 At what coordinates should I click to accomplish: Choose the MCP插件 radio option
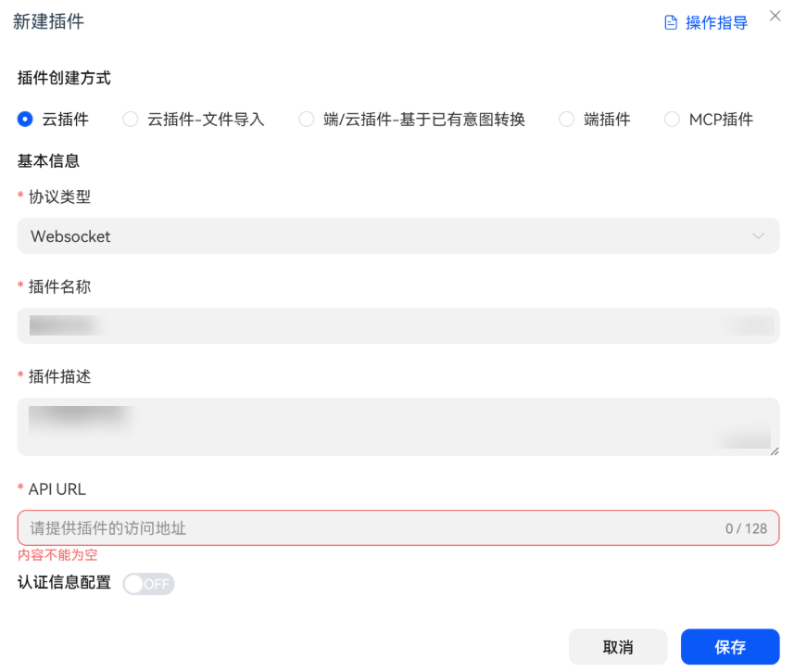672,119
